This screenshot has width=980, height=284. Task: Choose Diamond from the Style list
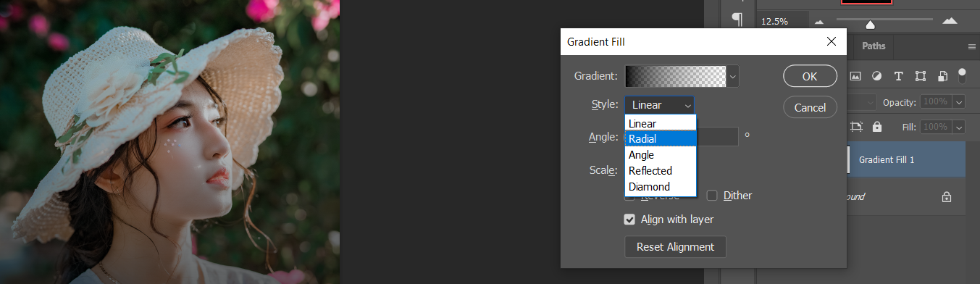tap(661, 187)
